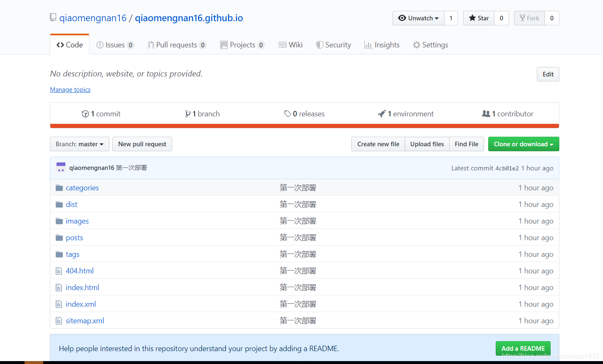Open the Issues tab
This screenshot has height=364, width=603.
115,44
